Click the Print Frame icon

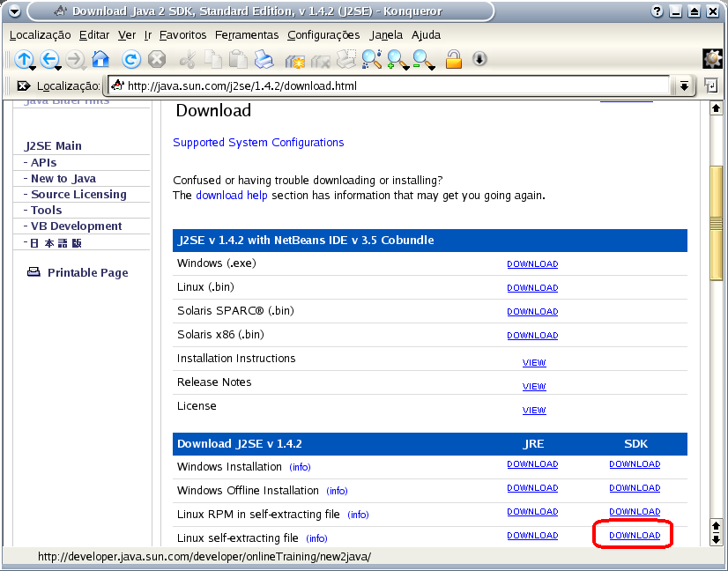click(x=345, y=59)
